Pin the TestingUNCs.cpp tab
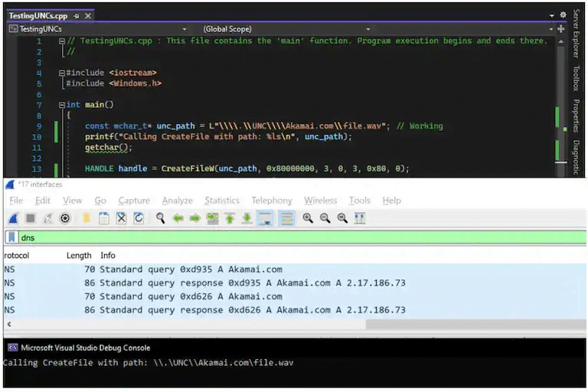Image resolution: width=588 pixels, height=392 pixels. click(76, 16)
